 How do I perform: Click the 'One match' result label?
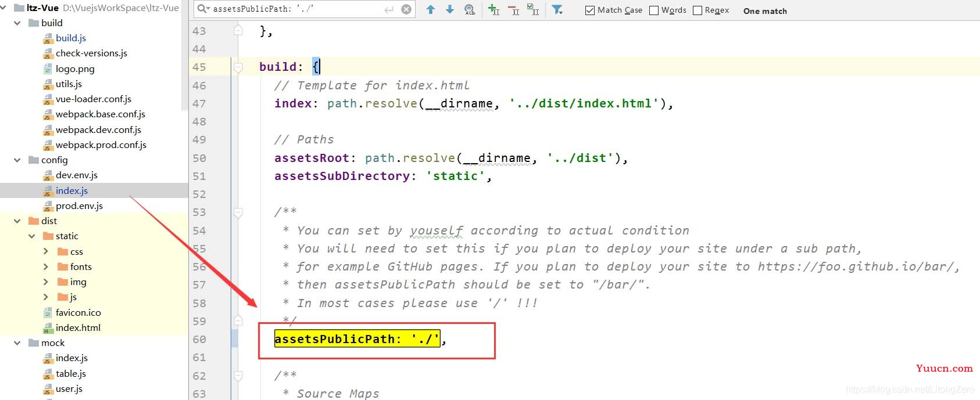pos(765,11)
